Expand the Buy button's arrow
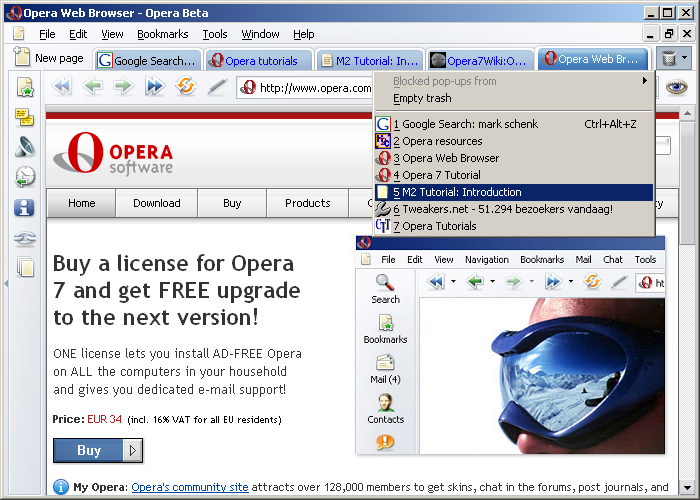 tap(134, 450)
